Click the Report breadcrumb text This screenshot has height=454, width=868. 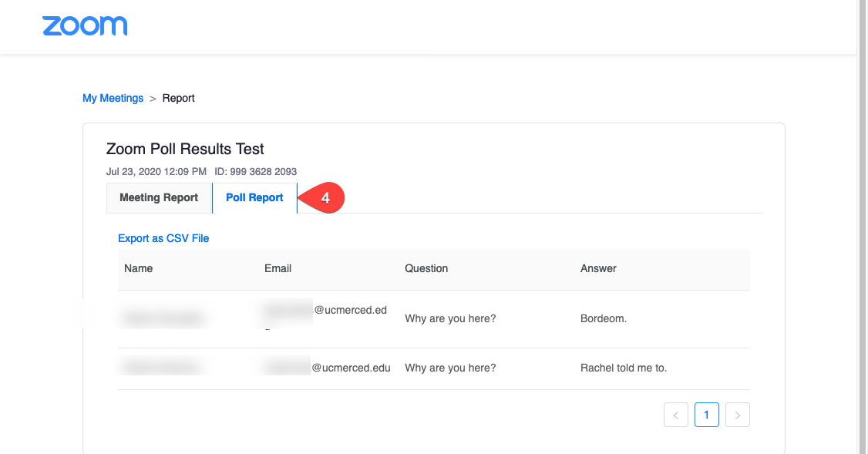click(x=178, y=98)
